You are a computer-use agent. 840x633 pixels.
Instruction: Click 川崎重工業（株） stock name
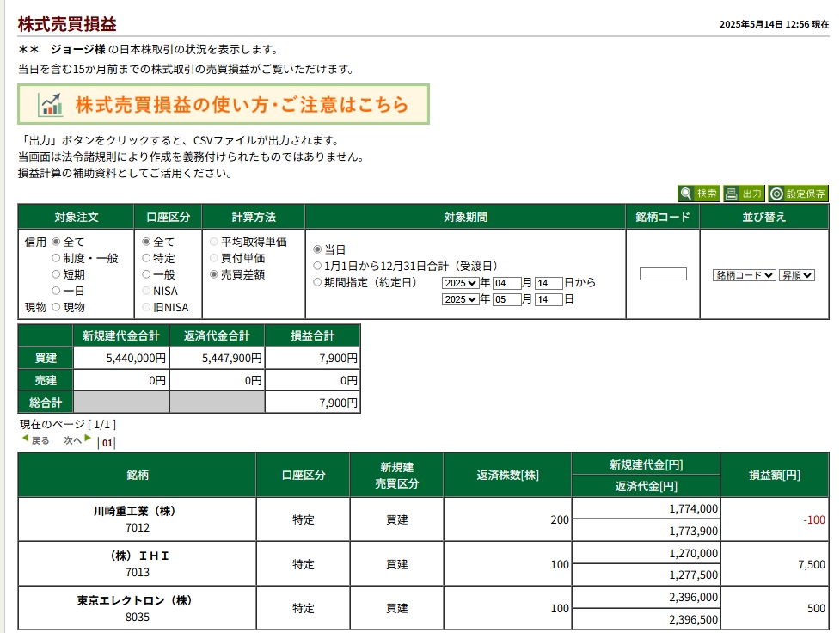135,512
